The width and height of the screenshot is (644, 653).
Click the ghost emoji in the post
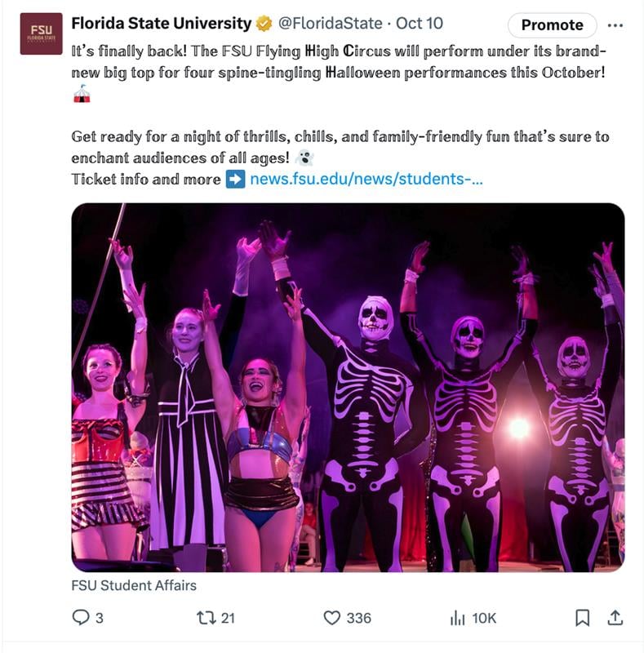pyautogui.click(x=304, y=158)
